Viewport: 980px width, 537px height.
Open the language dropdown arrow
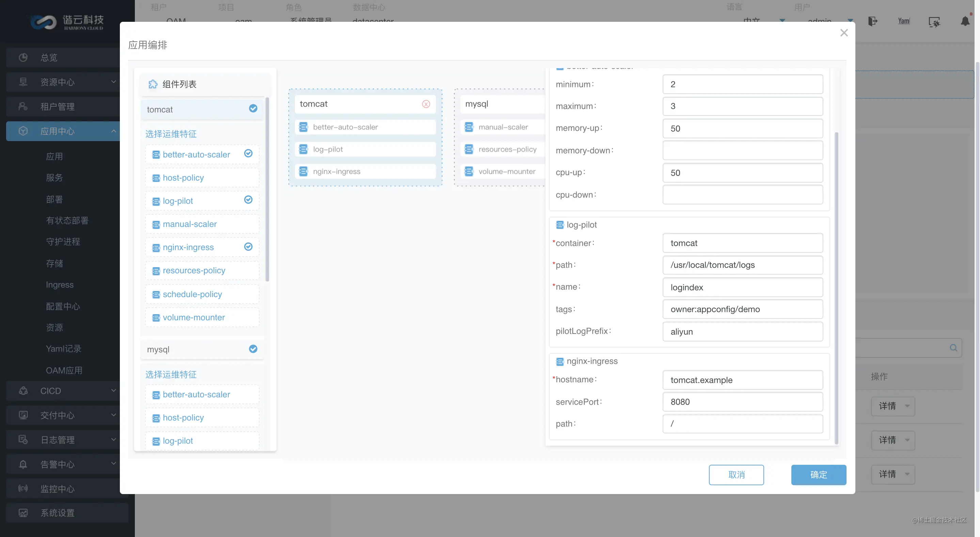click(x=782, y=20)
